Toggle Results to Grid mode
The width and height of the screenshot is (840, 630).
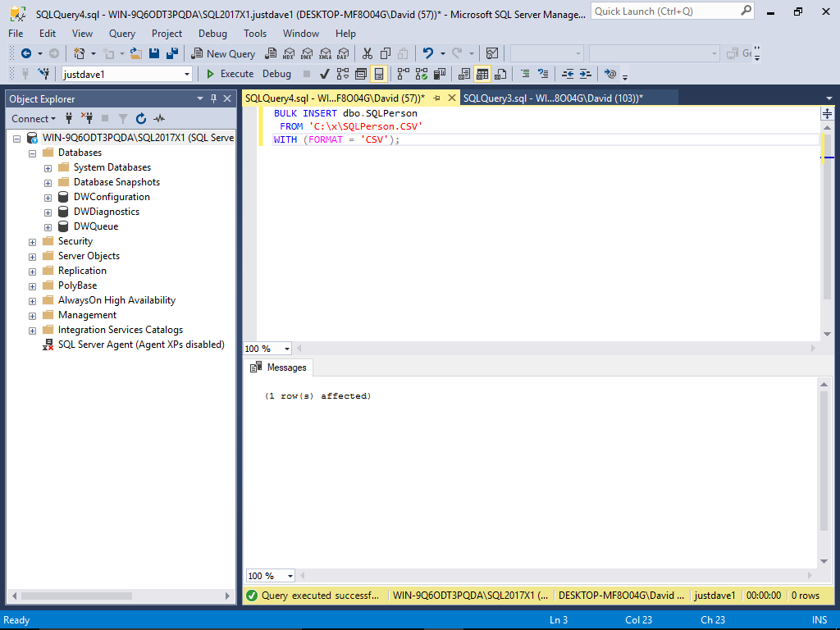482,74
